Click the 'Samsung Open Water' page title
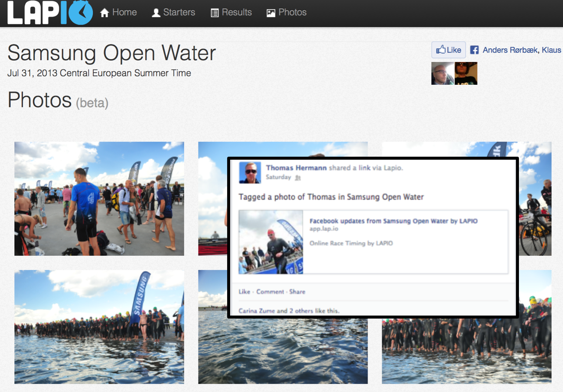Screen dimensions: 563x392 coord(112,53)
